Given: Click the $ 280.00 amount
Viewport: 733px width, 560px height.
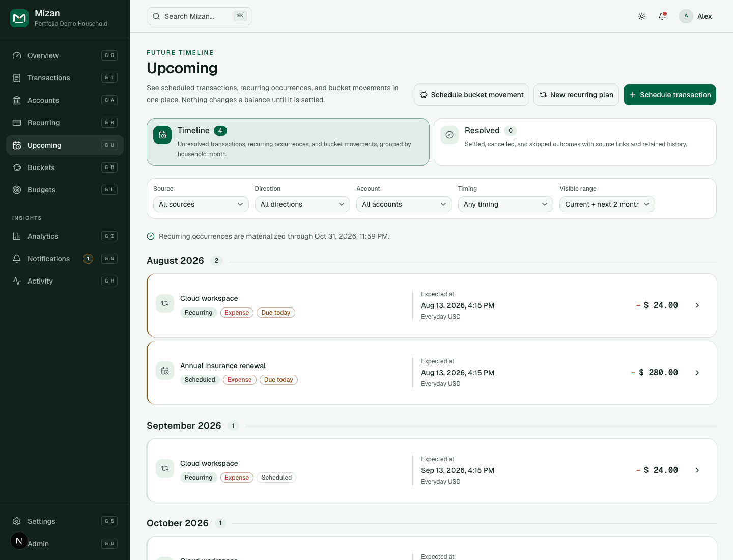Looking at the screenshot, I should point(655,373).
